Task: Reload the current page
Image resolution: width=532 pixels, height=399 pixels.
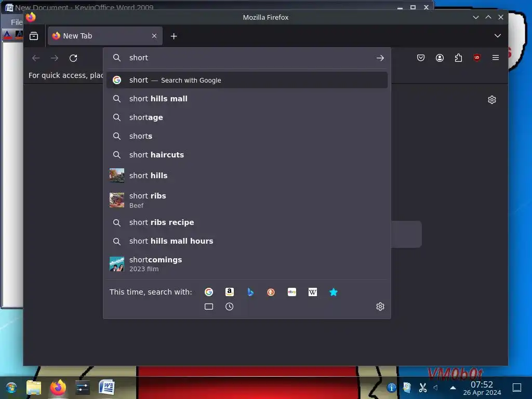Action: [x=73, y=58]
